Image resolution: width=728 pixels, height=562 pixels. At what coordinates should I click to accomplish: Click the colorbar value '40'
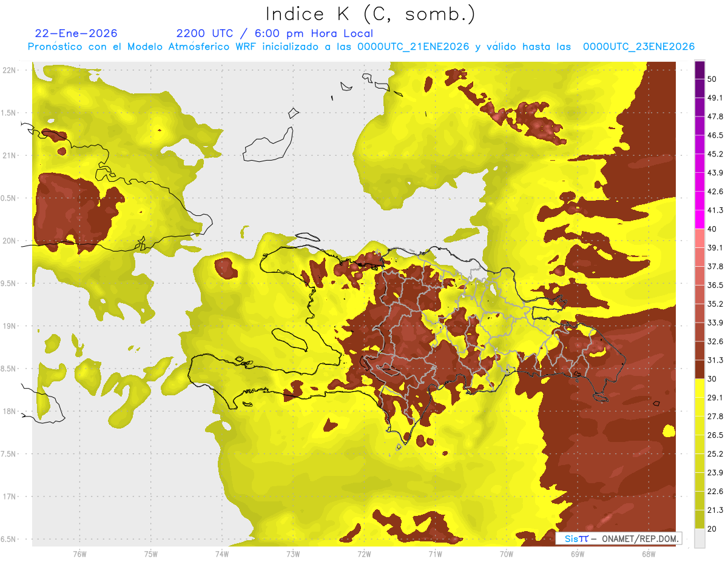(713, 229)
